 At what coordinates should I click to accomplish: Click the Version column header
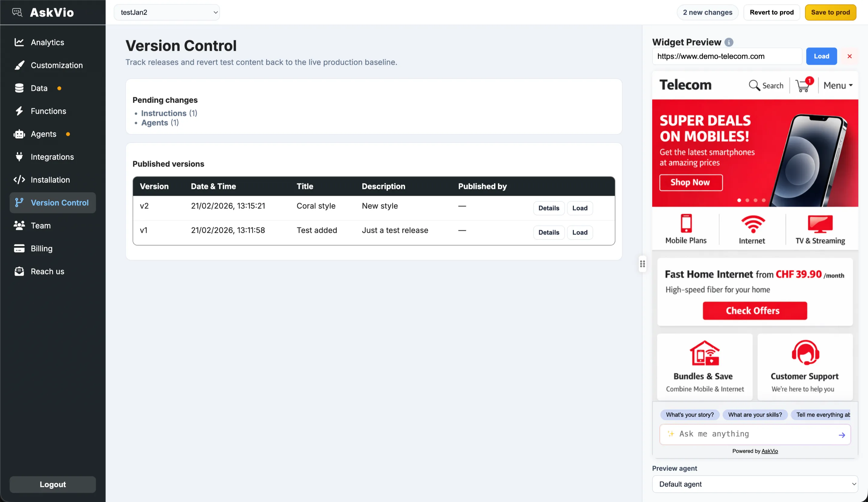(154, 186)
